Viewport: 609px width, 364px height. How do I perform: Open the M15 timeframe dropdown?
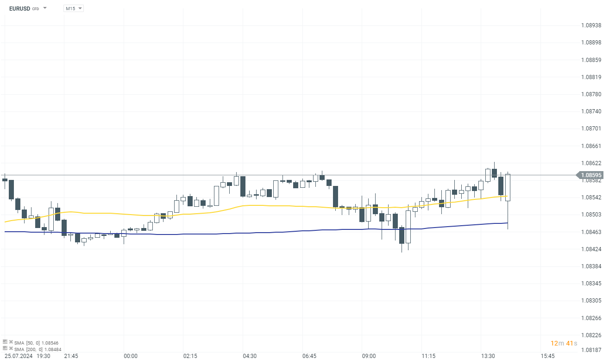tap(74, 8)
